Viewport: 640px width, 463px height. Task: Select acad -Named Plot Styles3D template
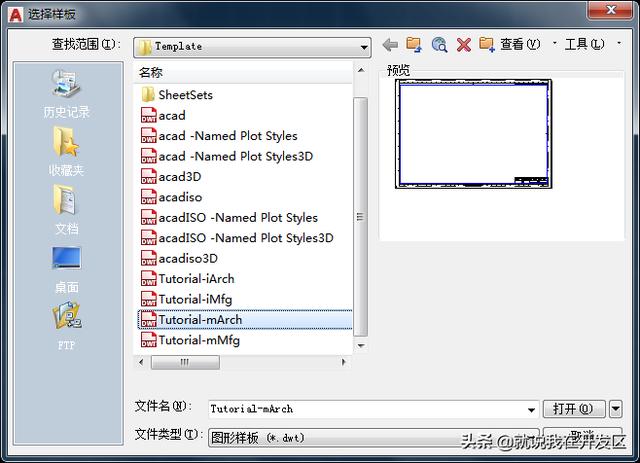[x=236, y=156]
